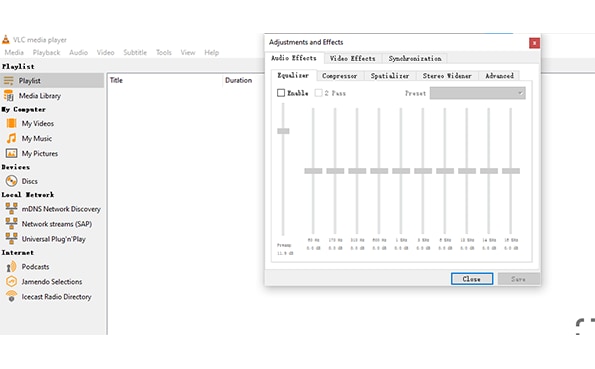Click the 1 KHz band slider handle

pos(401,171)
